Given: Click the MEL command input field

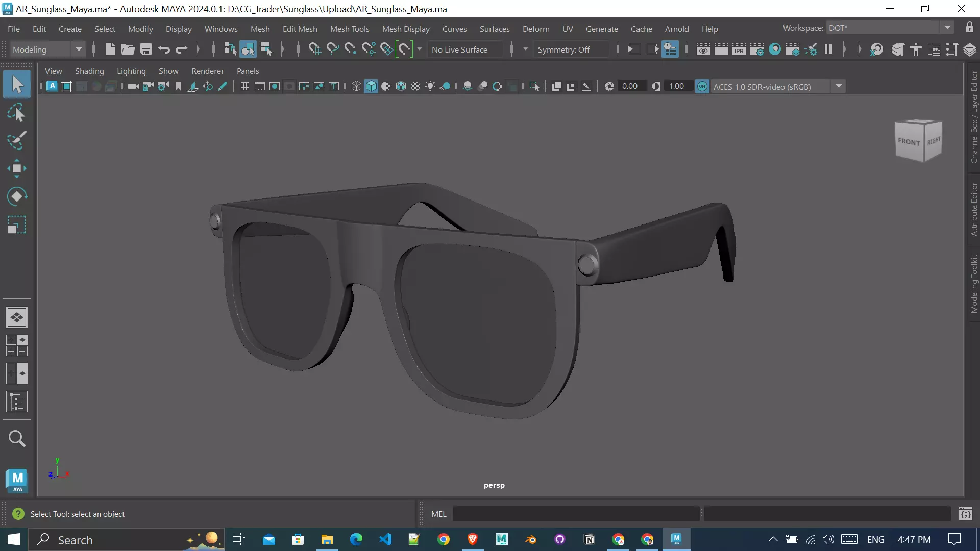Looking at the screenshot, I should click(x=575, y=514).
